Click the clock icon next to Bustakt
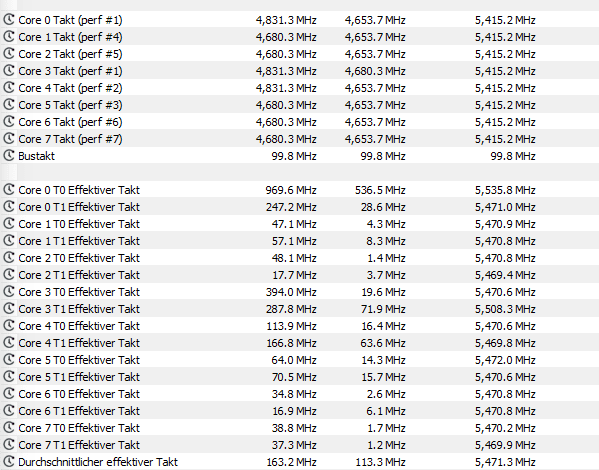599x470 pixels. [9, 156]
